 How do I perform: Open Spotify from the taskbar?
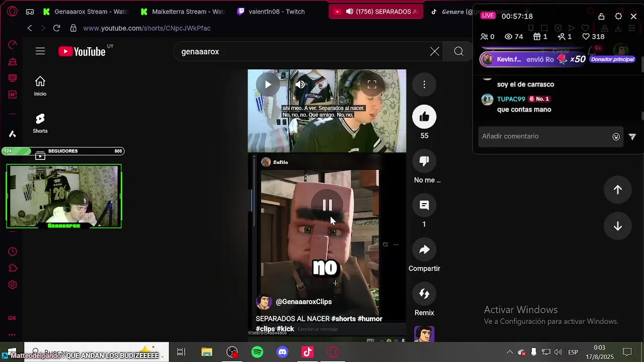click(257, 352)
